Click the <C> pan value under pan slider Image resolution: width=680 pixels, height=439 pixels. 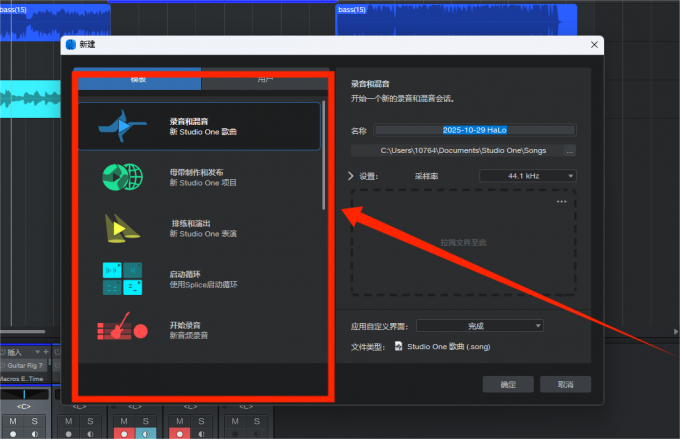coord(24,406)
